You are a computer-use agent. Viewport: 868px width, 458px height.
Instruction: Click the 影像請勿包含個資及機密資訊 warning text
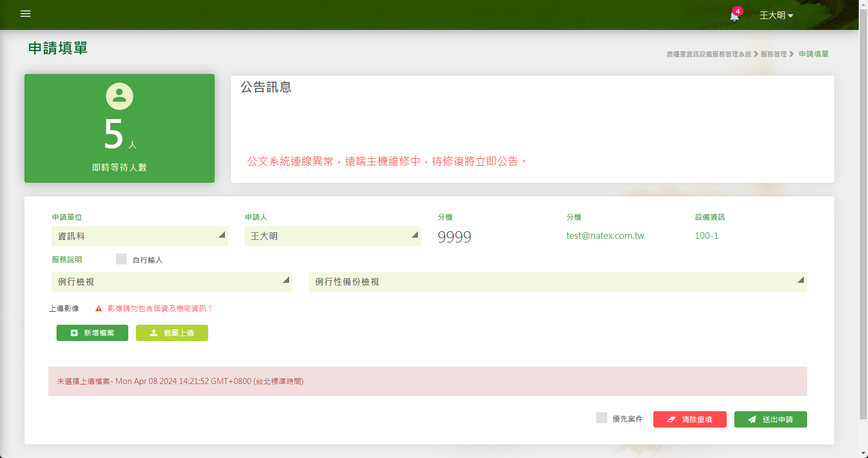[160, 308]
